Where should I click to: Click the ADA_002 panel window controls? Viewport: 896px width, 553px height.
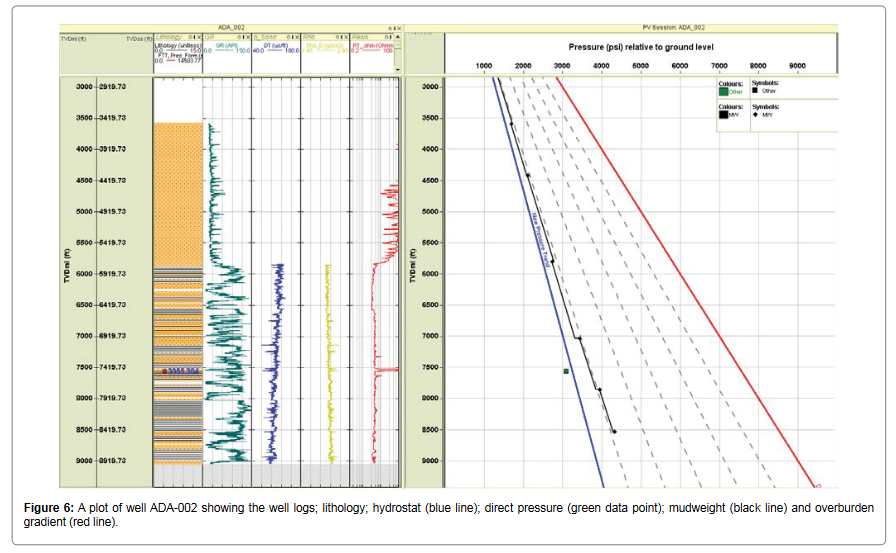point(395,29)
